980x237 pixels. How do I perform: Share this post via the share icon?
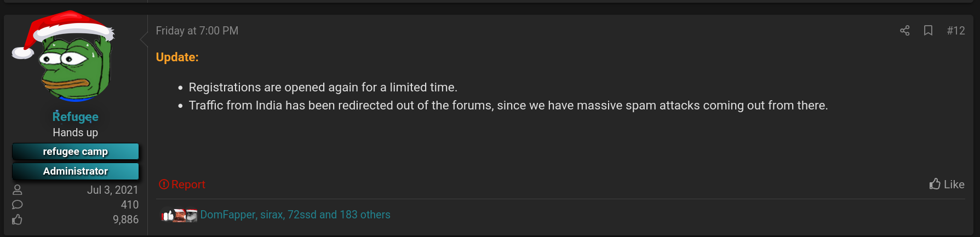pyautogui.click(x=904, y=31)
